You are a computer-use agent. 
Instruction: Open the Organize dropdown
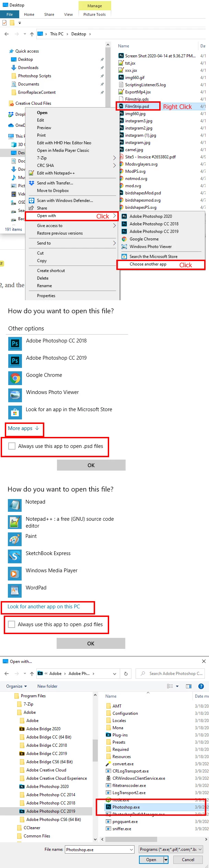pyautogui.click(x=16, y=686)
